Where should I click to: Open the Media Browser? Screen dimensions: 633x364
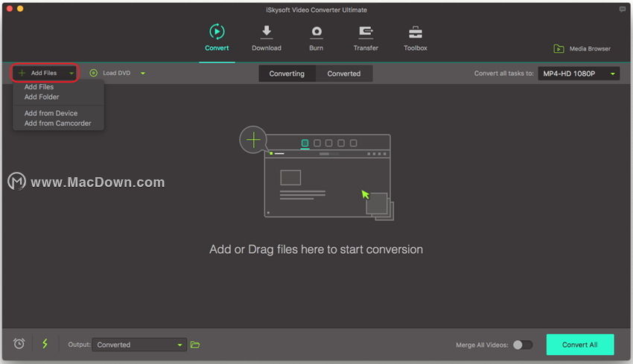coord(582,49)
